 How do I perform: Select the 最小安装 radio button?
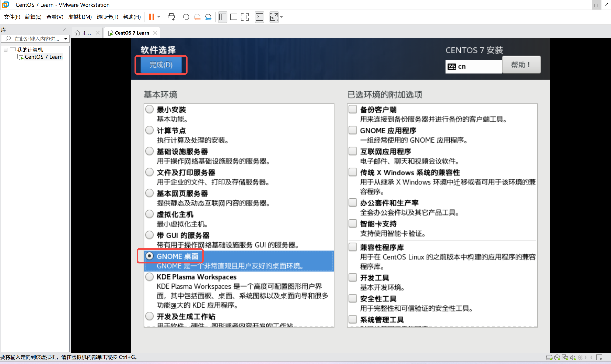pos(149,109)
